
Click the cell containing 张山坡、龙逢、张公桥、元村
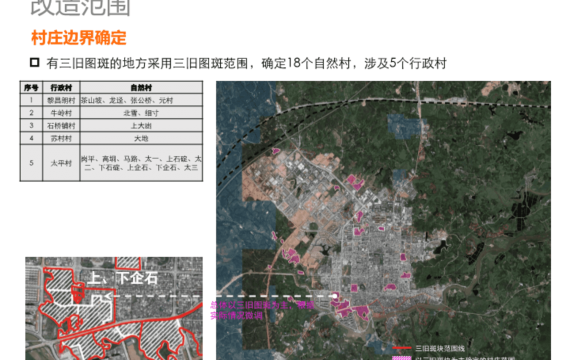(x=141, y=100)
